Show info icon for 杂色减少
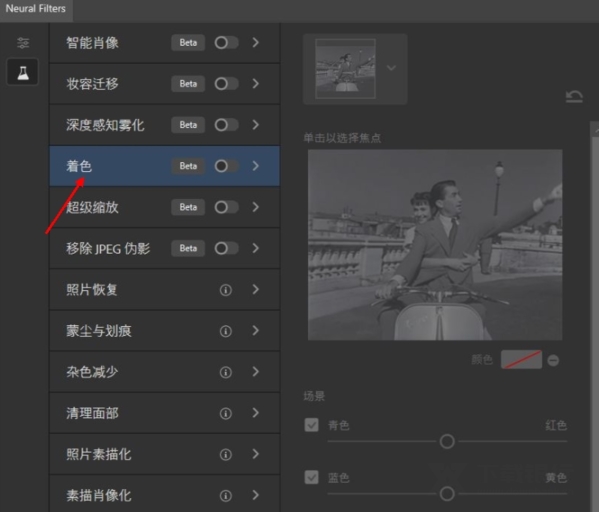This screenshot has width=599, height=512. pos(226,372)
